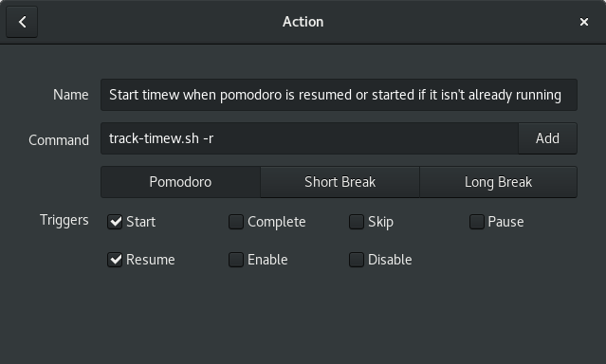The width and height of the screenshot is (606, 364).
Task: Toggle the Pomodoro state button
Action: (x=180, y=182)
